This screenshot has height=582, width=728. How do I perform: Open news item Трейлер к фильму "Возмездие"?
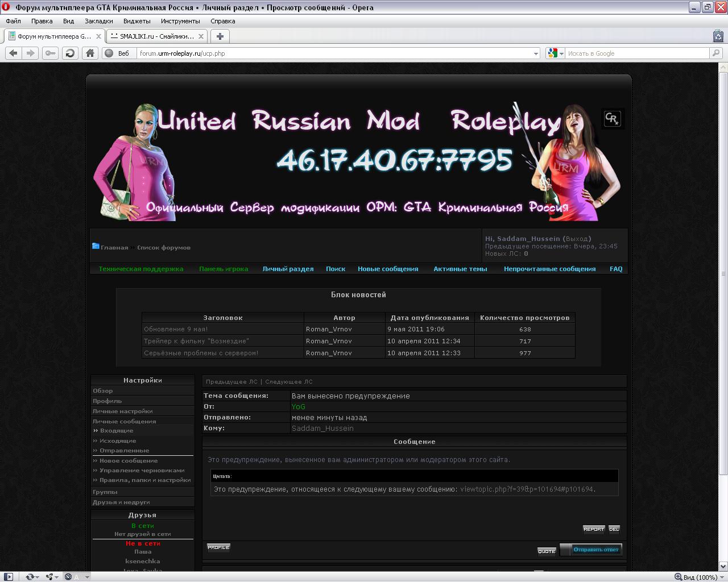[196, 341]
